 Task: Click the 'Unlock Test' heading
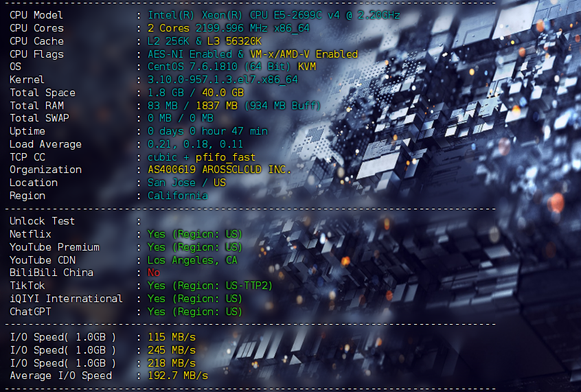43,221
